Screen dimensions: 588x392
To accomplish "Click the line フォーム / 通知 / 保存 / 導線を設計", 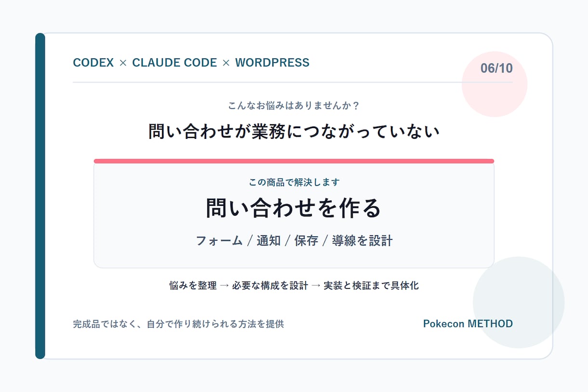I will click(294, 241).
